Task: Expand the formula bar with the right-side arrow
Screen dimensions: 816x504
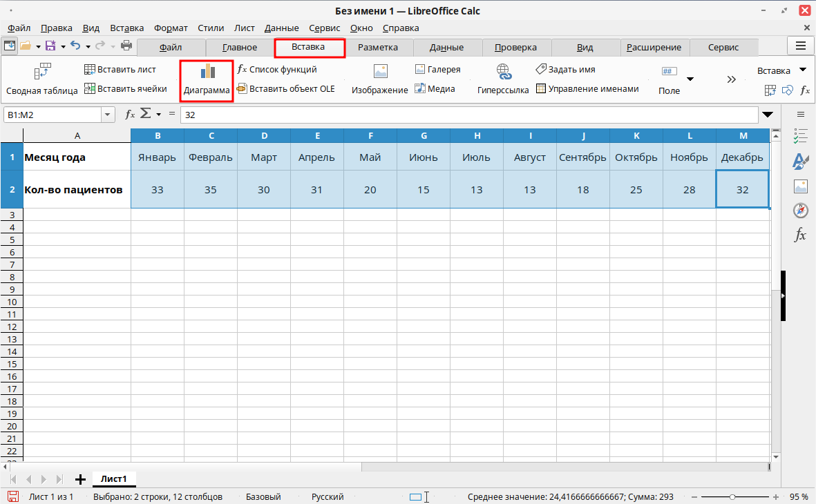Action: pyautogui.click(x=767, y=115)
